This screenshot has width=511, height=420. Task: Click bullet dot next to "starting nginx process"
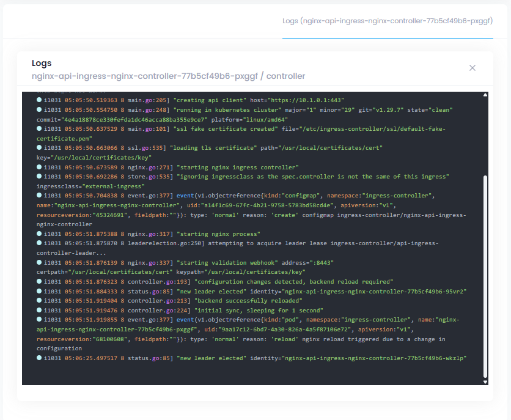coord(39,234)
